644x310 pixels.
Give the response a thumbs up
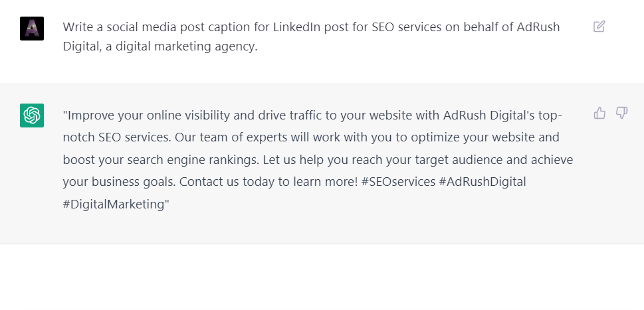tap(599, 113)
